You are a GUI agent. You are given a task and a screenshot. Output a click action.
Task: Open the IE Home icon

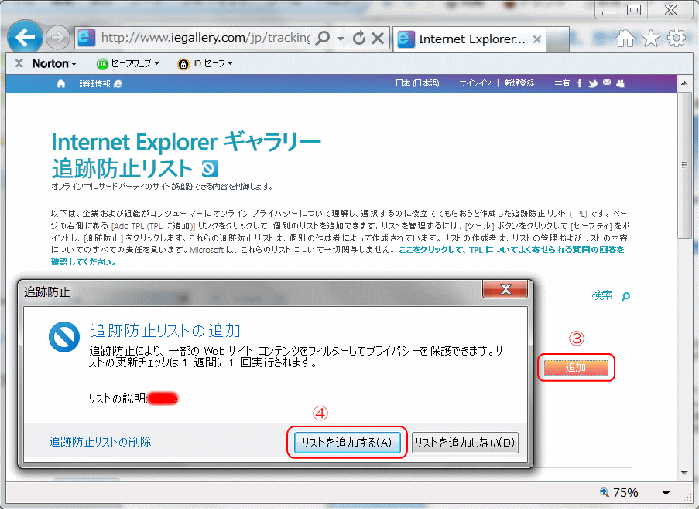[x=625, y=38]
